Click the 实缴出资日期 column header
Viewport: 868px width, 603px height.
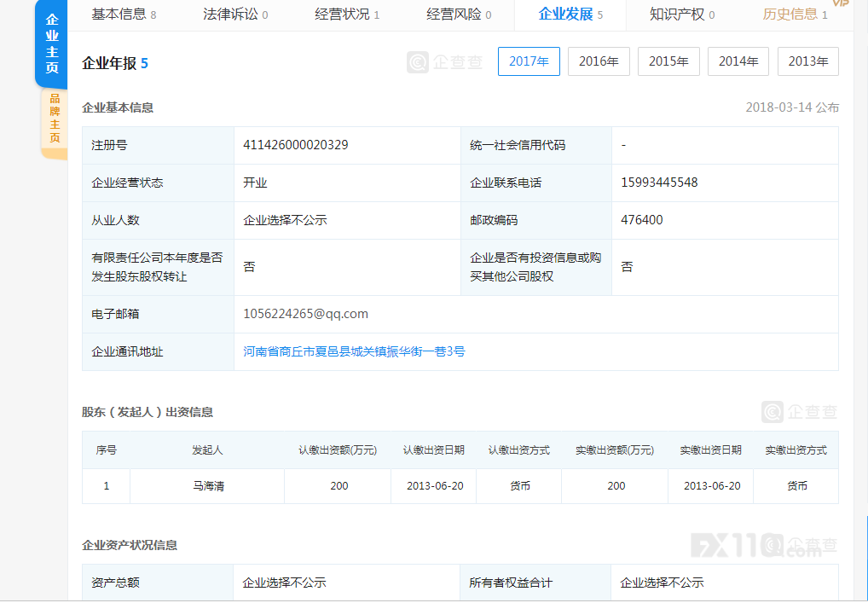711,450
